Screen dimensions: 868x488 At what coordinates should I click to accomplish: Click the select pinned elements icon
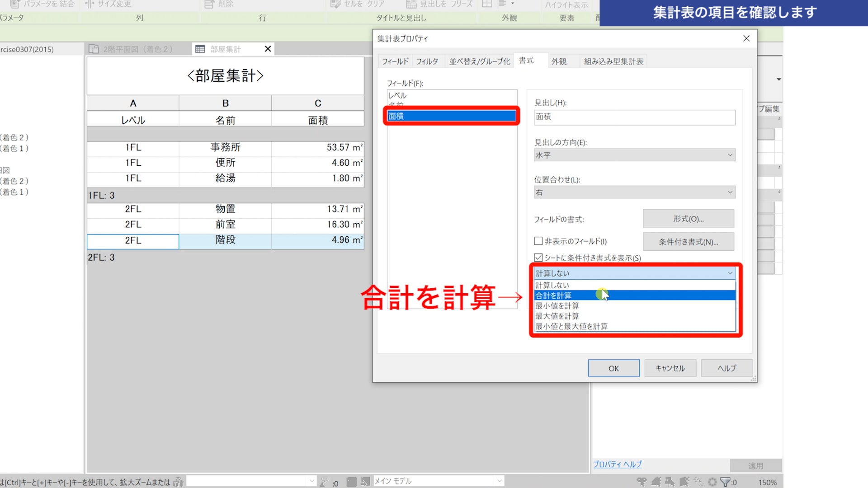[x=670, y=482]
